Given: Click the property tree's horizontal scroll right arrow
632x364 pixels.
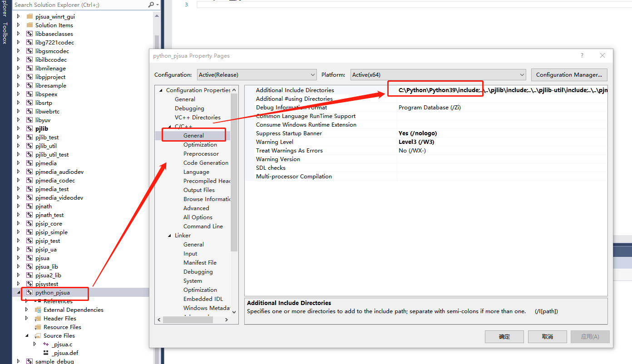Looking at the screenshot, I should (x=227, y=320).
